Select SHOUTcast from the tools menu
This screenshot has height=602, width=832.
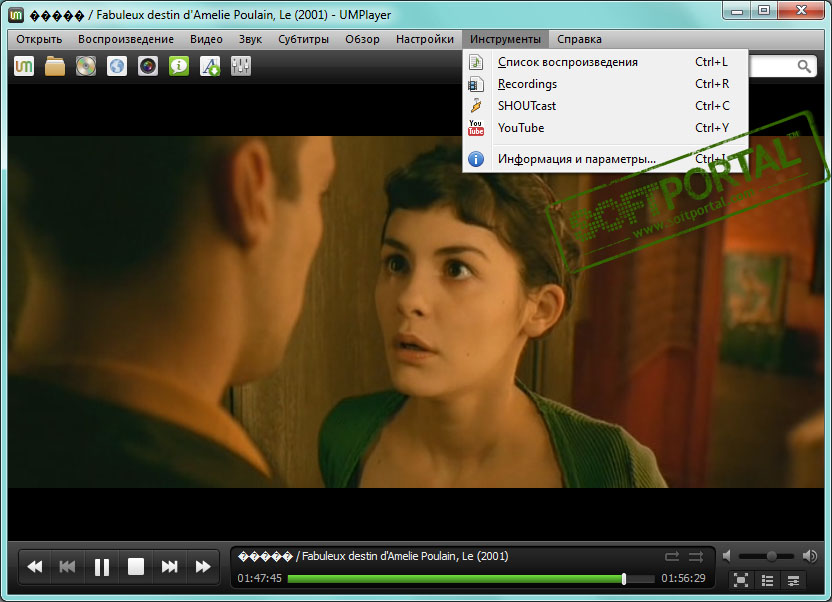pyautogui.click(x=605, y=106)
